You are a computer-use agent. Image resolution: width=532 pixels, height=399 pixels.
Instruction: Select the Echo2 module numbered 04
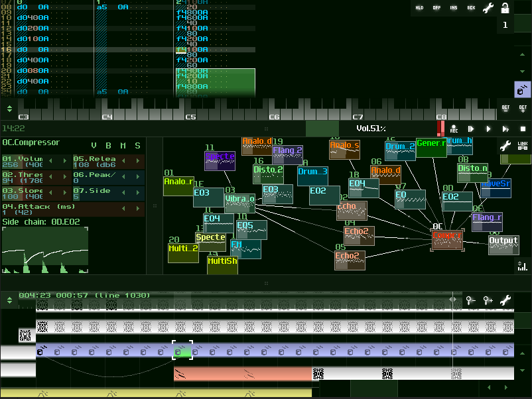coord(360,236)
